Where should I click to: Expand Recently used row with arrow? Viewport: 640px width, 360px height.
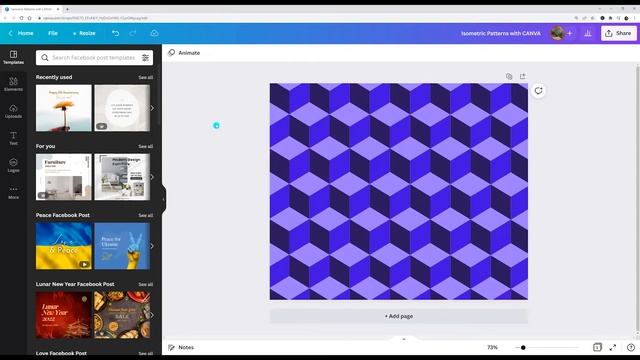[x=152, y=108]
